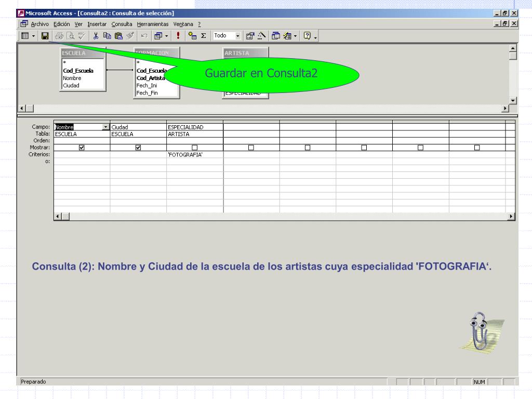Screen dimensions: 532x399
Task: Uncheck Mostrar for the Nombre column
Action: (x=82, y=148)
